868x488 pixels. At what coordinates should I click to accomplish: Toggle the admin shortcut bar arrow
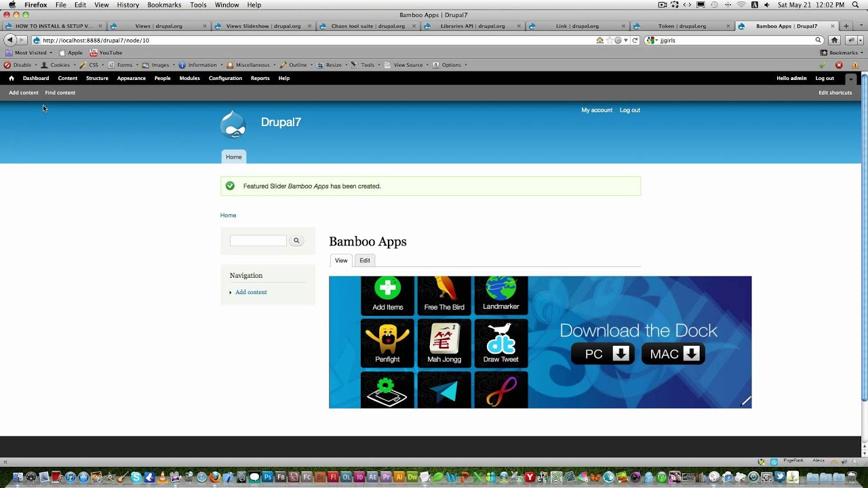pos(851,79)
